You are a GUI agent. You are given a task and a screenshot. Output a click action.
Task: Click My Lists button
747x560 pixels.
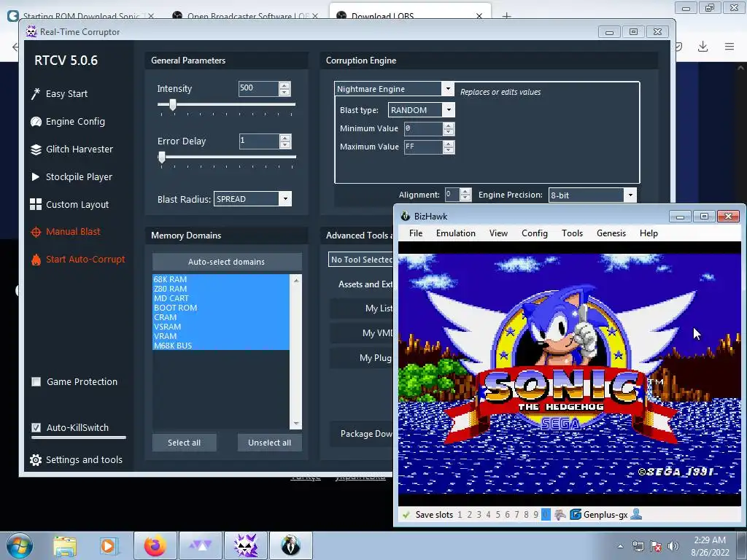point(362,308)
